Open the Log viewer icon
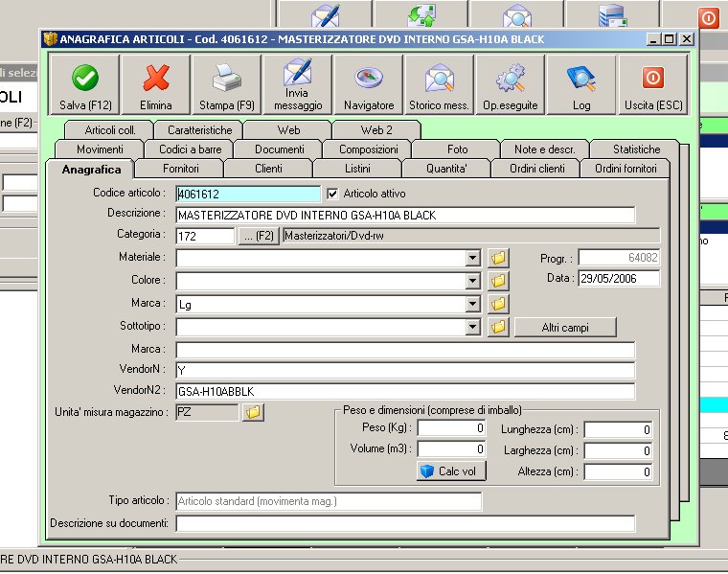The height and width of the screenshot is (574, 728). click(x=580, y=85)
